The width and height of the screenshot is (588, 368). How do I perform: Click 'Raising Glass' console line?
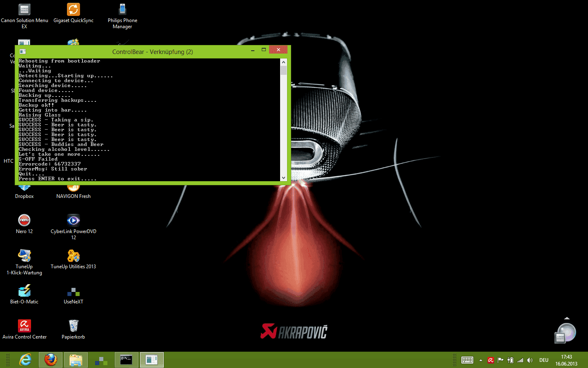pos(40,115)
